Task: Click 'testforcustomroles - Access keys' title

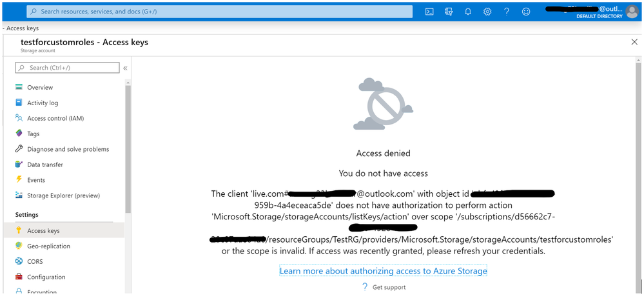Action: click(84, 42)
